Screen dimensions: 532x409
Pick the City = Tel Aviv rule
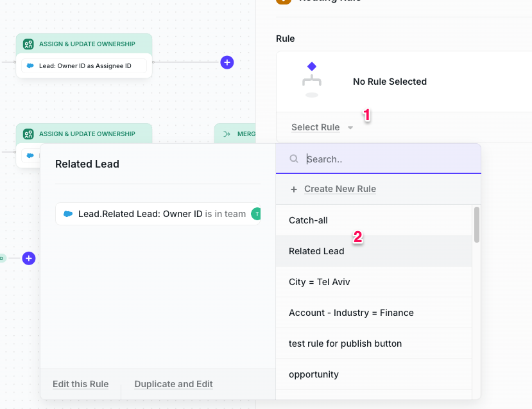point(373,282)
